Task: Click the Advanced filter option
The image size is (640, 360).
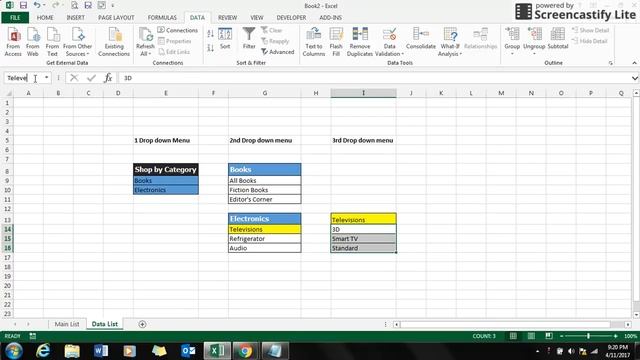Action: coord(278,52)
